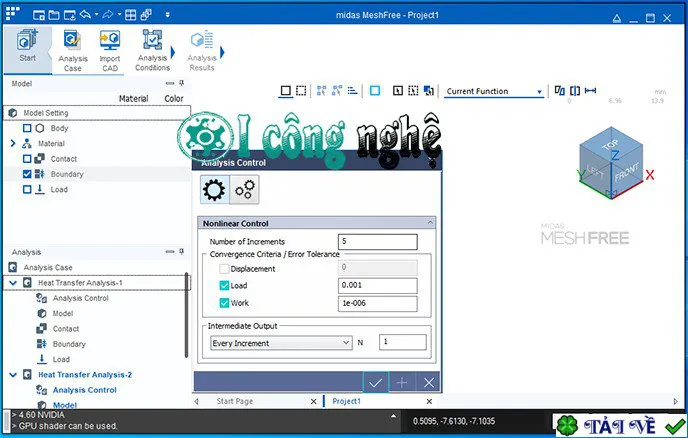
Task: Collapse the Heat Transfer Analysis-1 node
Action: [x=13, y=283]
